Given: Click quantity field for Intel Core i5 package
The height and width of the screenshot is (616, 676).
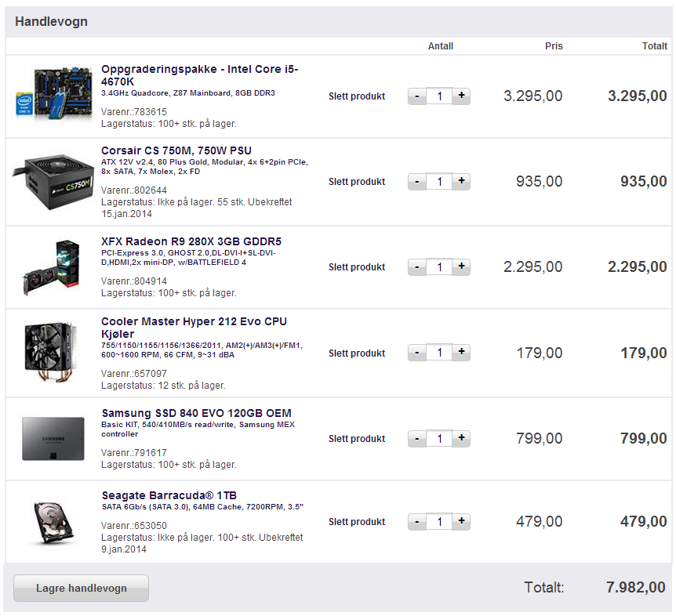Looking at the screenshot, I should tap(439, 96).
